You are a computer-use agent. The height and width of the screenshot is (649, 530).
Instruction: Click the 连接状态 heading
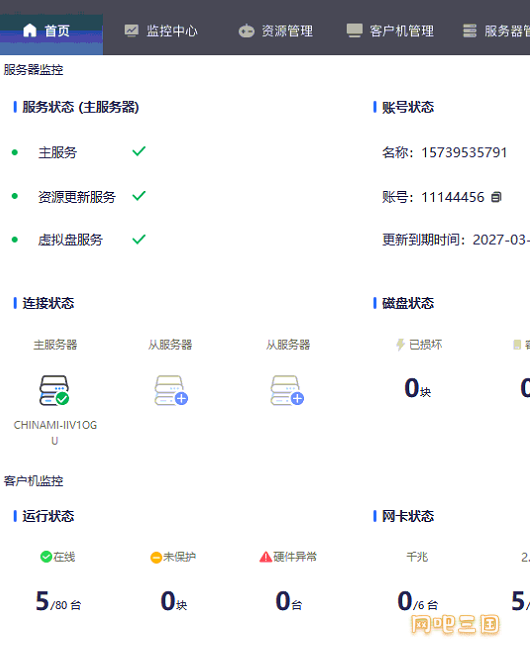click(48, 303)
